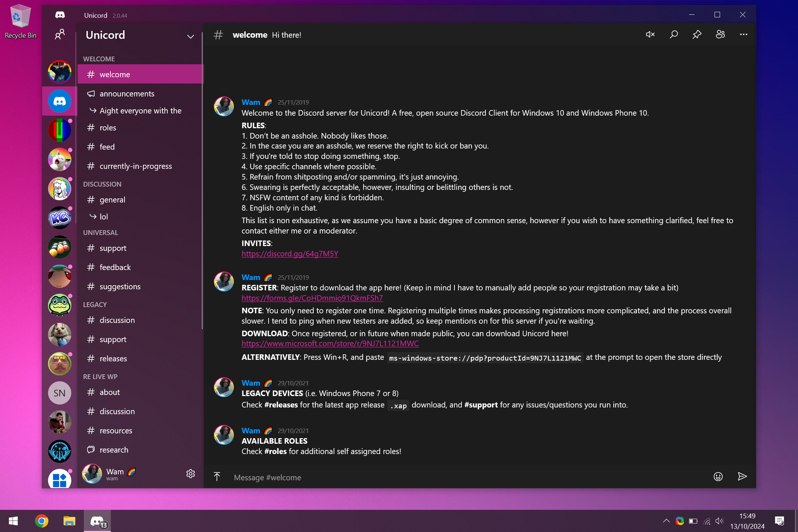Screen dimensions: 798x532
Task: Open the Windows notification center
Action: [x=780, y=521]
